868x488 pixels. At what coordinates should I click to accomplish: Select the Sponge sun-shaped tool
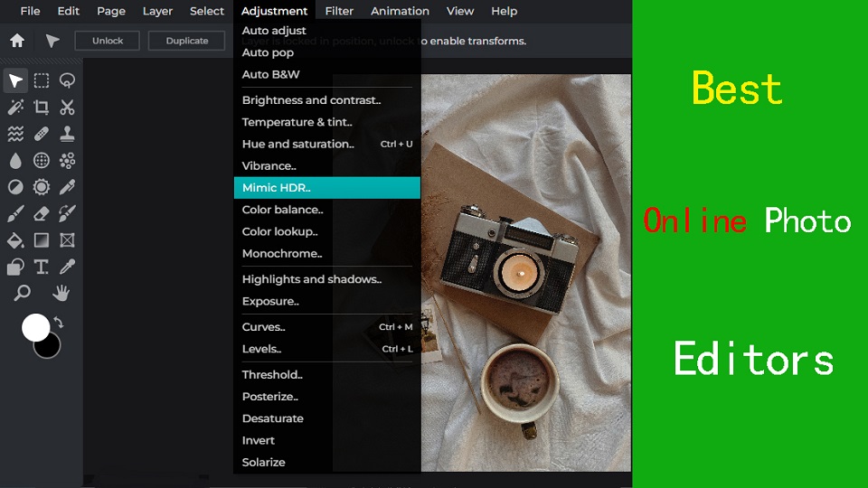(x=42, y=187)
